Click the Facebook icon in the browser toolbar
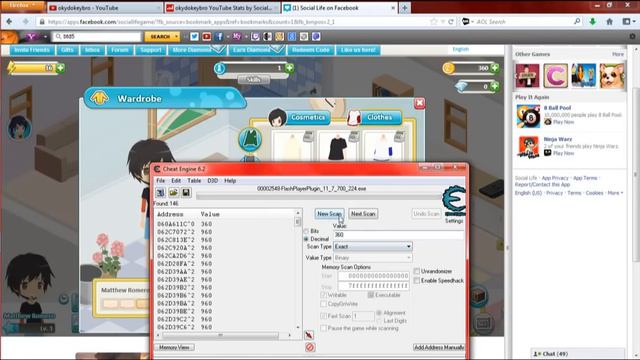The image size is (640, 360). 219,37
